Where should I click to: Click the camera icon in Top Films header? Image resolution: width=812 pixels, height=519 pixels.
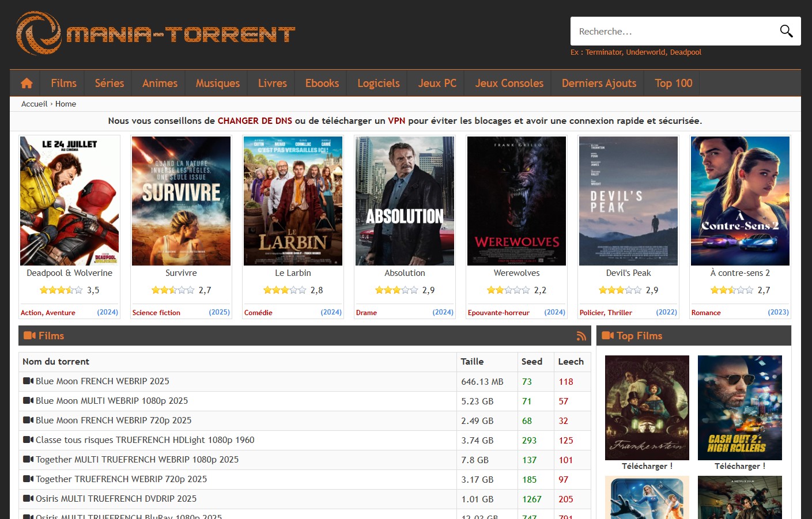[607, 336]
